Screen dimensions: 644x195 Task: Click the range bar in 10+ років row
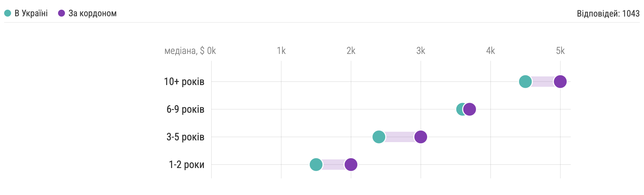coord(543,82)
